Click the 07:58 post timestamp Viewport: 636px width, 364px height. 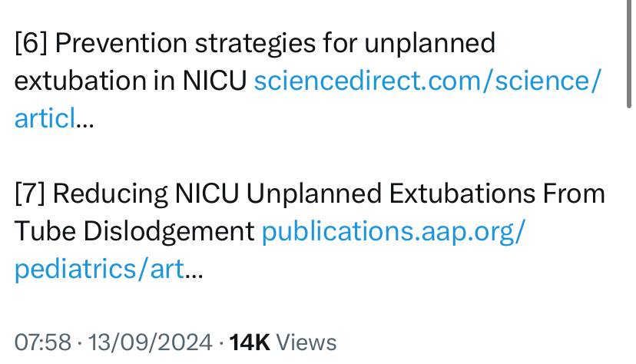[43, 342]
